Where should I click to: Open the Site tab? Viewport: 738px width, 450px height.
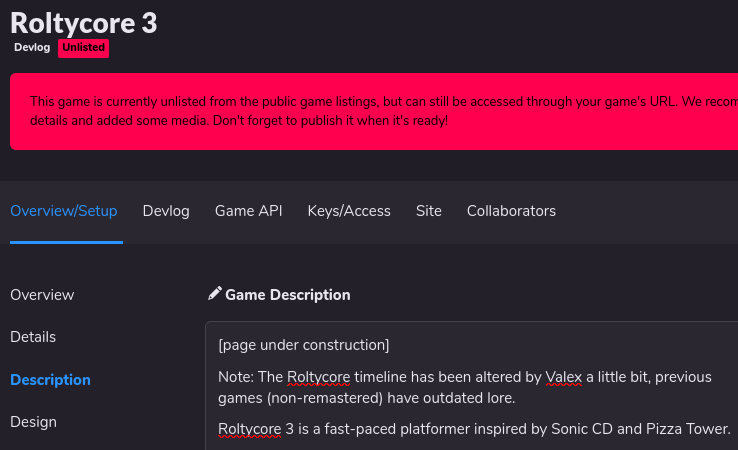point(429,211)
